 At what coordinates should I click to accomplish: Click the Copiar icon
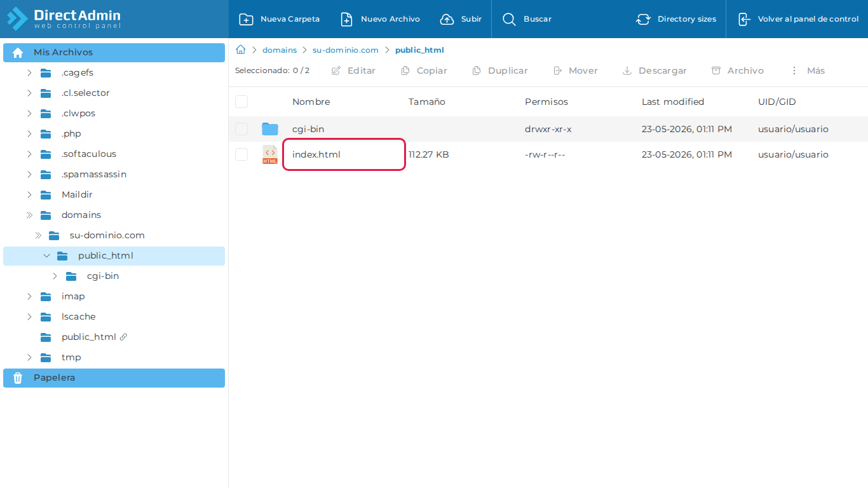[405, 71]
